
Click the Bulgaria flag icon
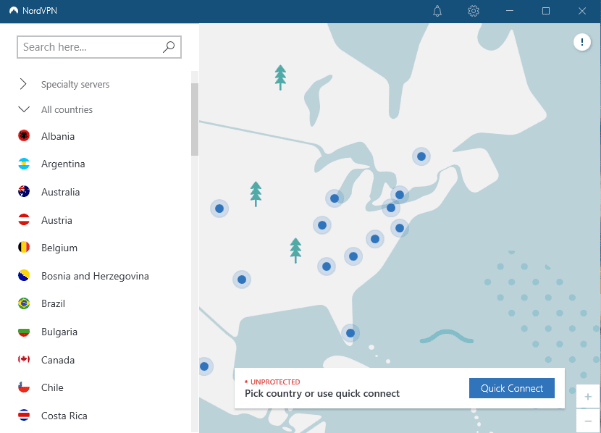pyautogui.click(x=24, y=331)
